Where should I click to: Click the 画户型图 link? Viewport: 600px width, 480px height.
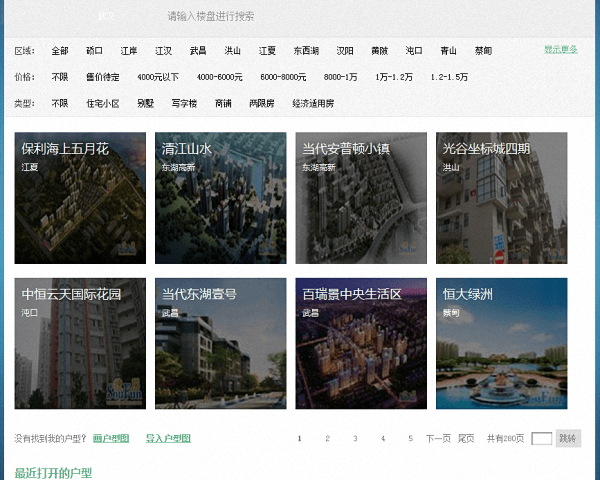(111, 438)
